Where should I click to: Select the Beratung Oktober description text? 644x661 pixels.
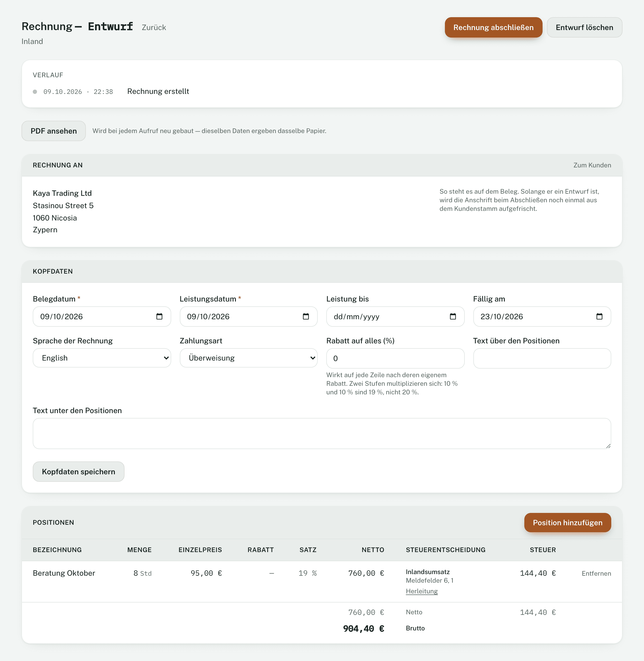(64, 573)
